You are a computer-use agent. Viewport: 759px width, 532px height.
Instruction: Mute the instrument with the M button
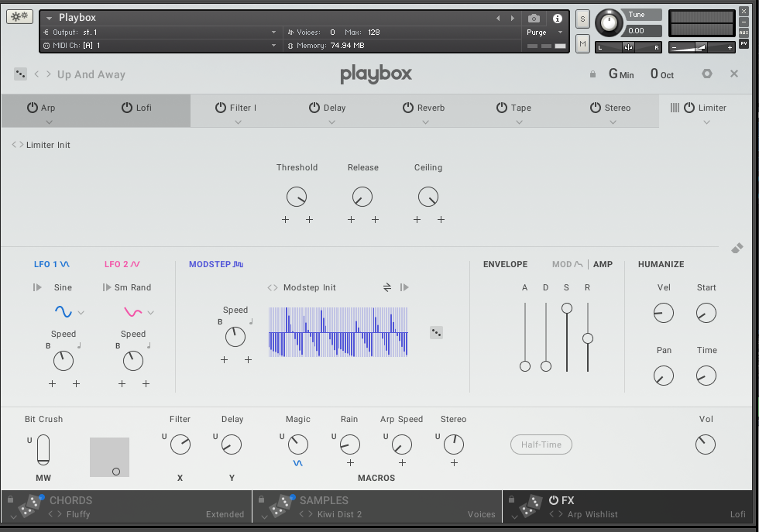click(x=582, y=44)
